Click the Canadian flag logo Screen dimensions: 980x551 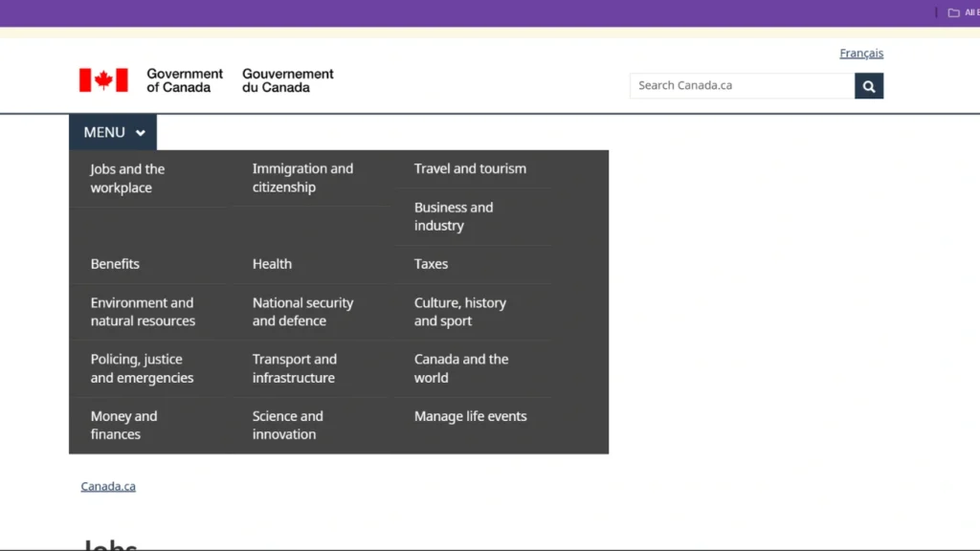[103, 80]
